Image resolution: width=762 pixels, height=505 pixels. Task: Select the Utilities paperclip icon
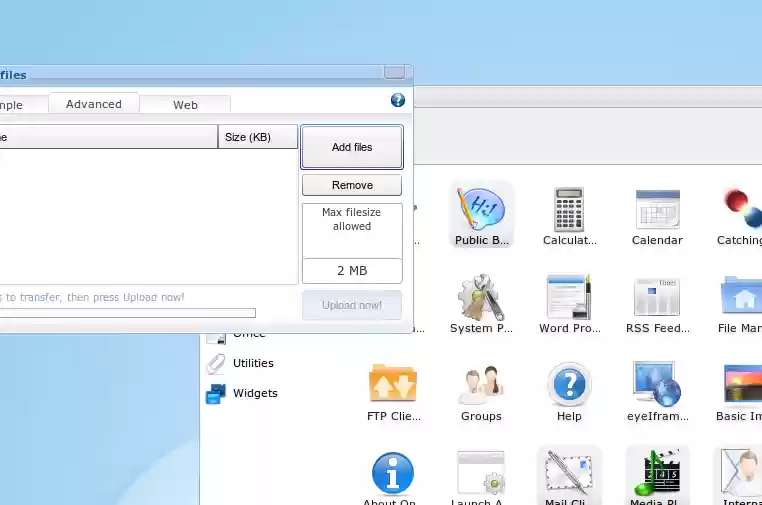tap(216, 364)
